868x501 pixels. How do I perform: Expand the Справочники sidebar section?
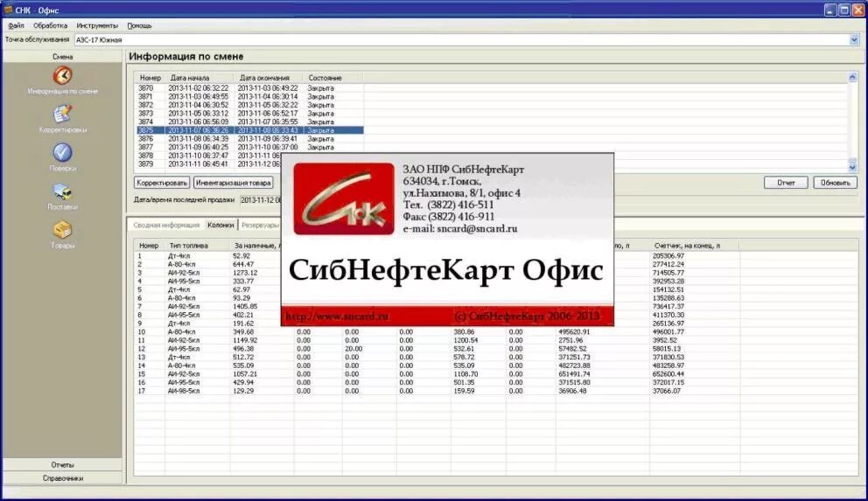(62, 478)
